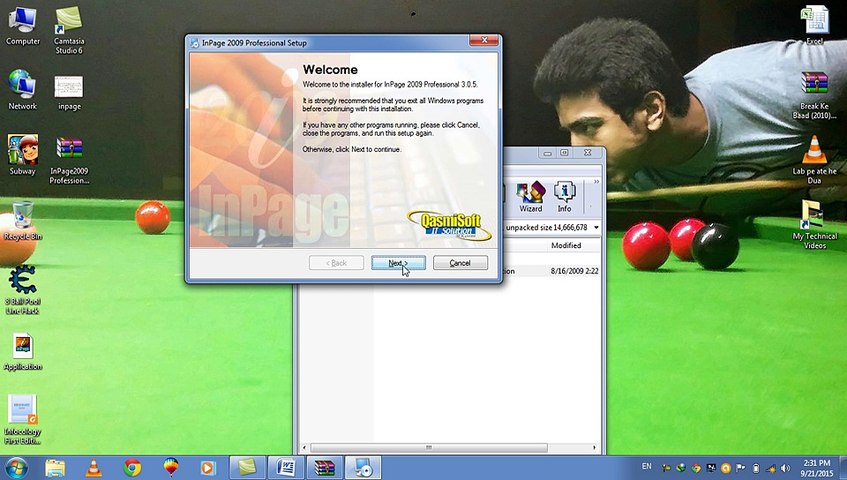Select the Excel desktop shortcut

[x=814, y=24]
